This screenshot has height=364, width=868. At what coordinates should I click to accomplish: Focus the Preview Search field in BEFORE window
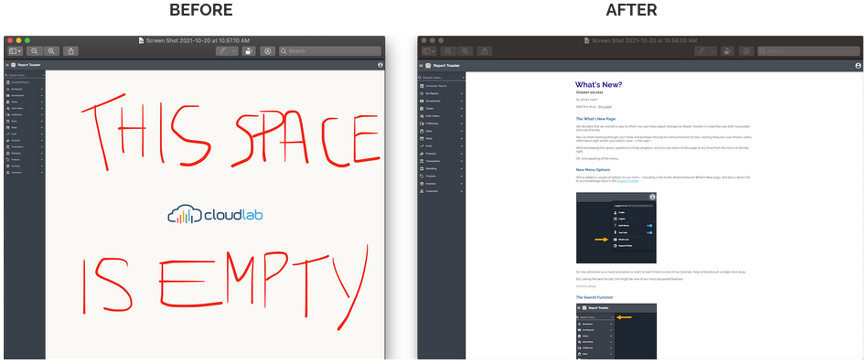tap(330, 51)
